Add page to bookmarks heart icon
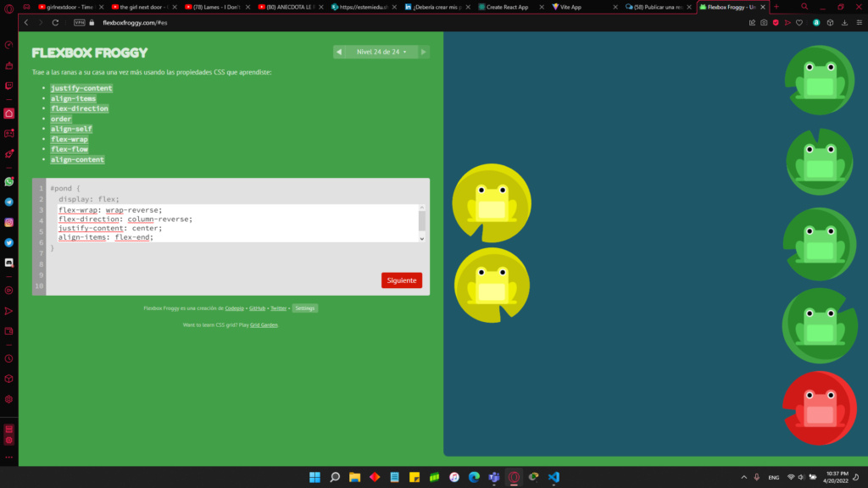Viewport: 868px width, 488px height. coord(799,23)
